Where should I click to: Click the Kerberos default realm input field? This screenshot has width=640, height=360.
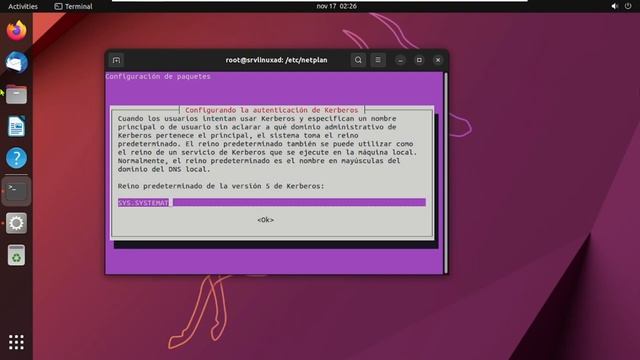[272, 202]
